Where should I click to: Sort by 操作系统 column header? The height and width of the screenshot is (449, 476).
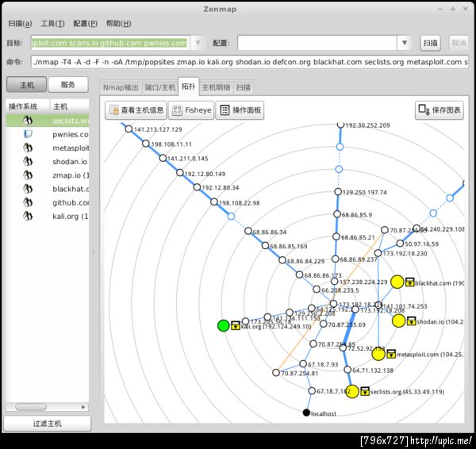(x=28, y=106)
